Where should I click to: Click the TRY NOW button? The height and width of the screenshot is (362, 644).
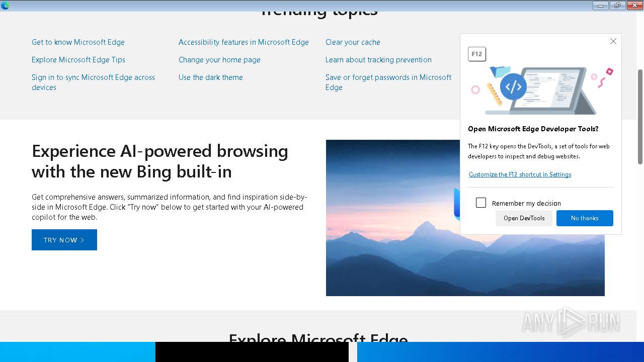[64, 240]
